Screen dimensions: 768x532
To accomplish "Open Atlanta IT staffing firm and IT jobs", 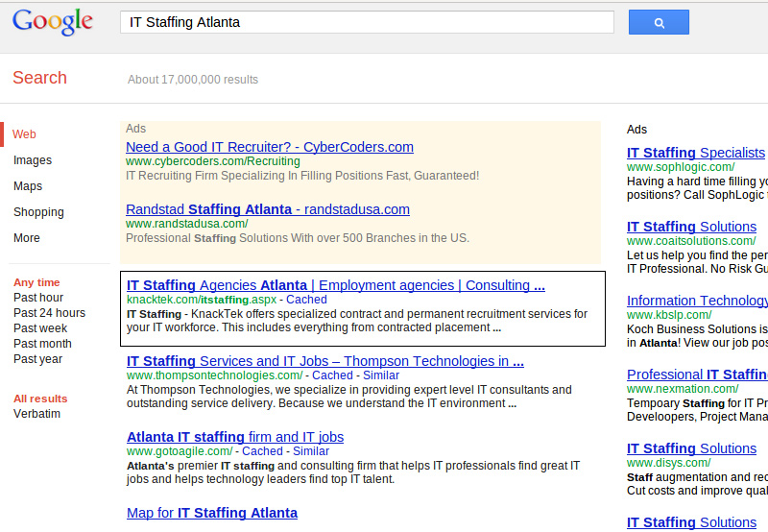I will 235,437.
